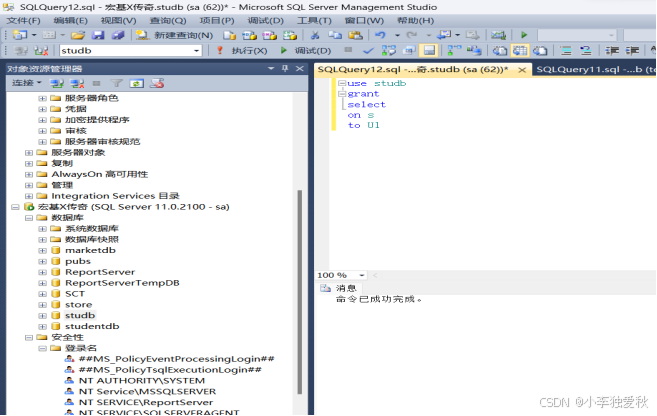This screenshot has width=657, height=416.
Task: Open the 查询(Q) menu
Action: click(168, 21)
